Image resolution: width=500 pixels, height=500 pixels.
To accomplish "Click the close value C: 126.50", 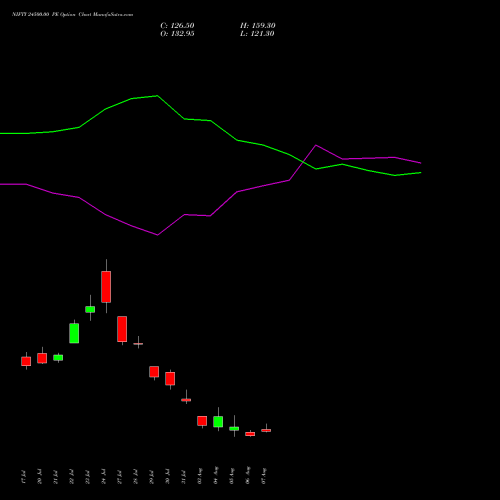I will pos(177,26).
